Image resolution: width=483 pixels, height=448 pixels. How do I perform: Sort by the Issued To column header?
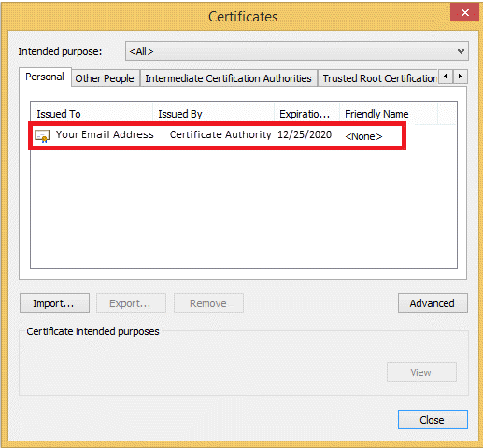coord(92,114)
